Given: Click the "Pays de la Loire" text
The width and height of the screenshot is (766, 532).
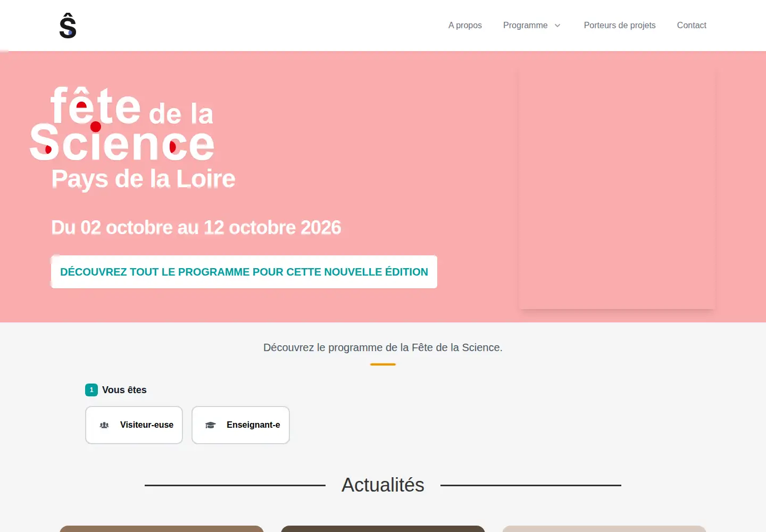Looking at the screenshot, I should 144,179.
